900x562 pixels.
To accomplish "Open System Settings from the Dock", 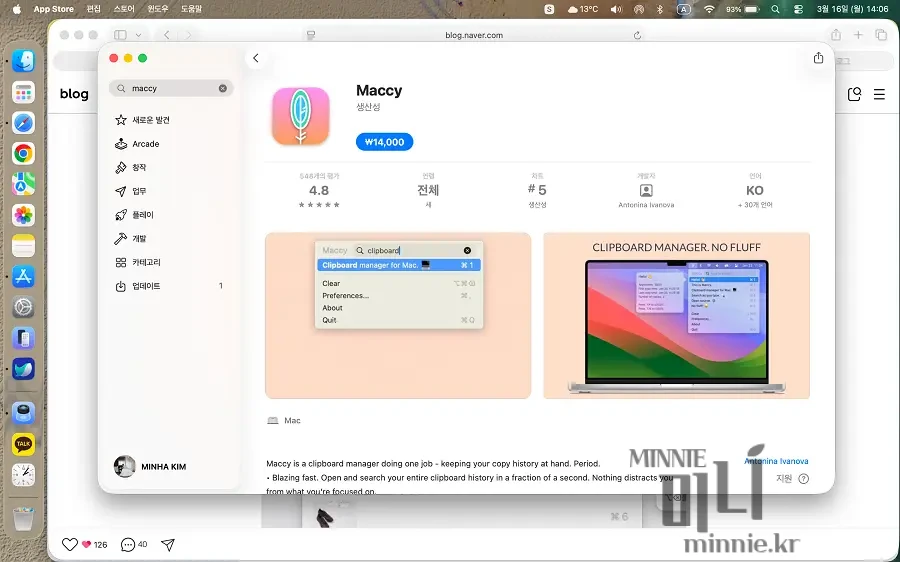I will click(24, 307).
